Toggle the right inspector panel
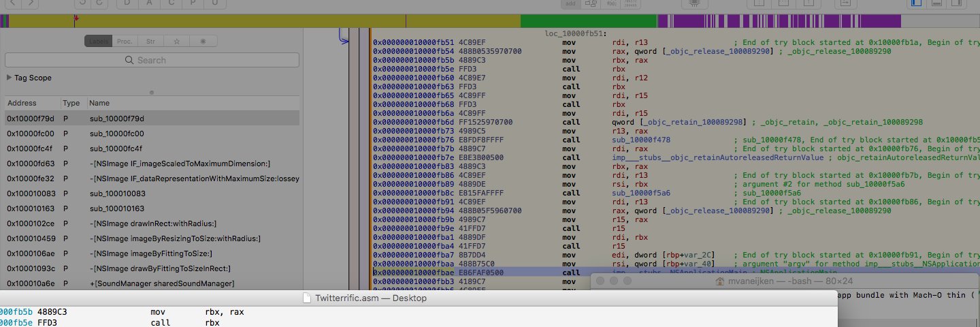Screen dimensions: 980x327 [955, 3]
